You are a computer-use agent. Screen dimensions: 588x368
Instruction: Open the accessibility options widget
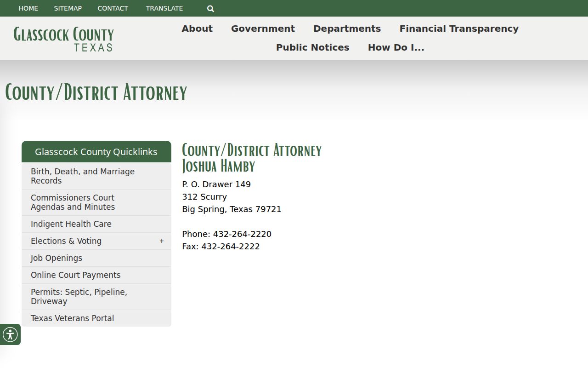(10, 334)
